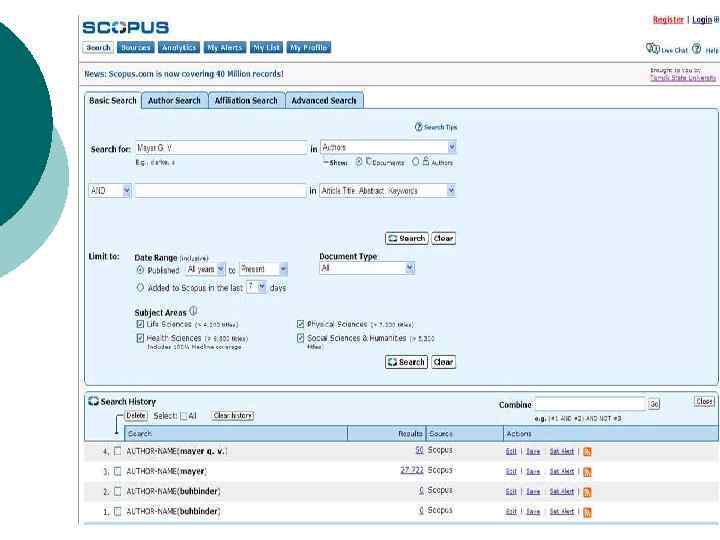The height and width of the screenshot is (540, 720).
Task: Toggle Social Sciences & Humanities checkbox
Action: pos(300,338)
